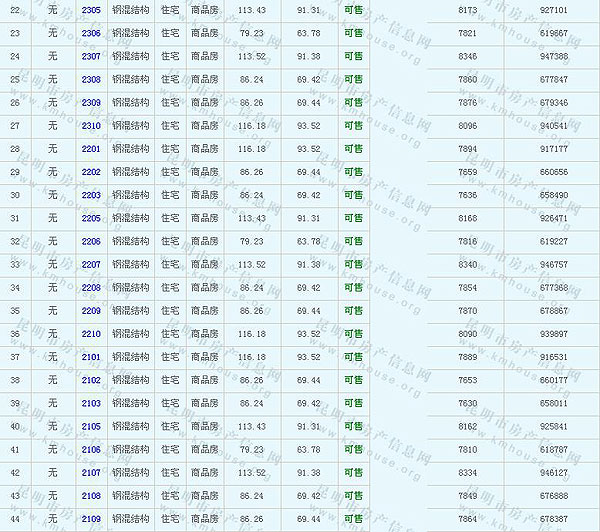This screenshot has width=600, height=532.
Task: Click room number 2307
Action: (91, 56)
